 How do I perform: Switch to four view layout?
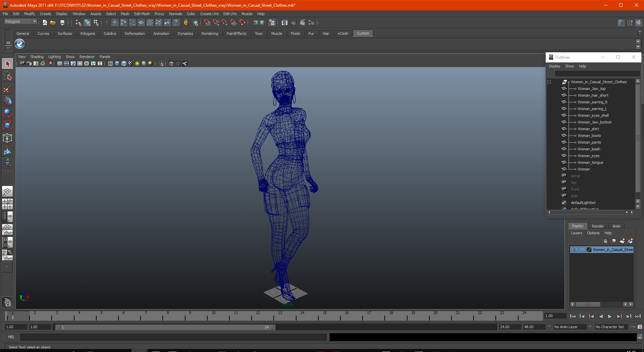click(7, 204)
